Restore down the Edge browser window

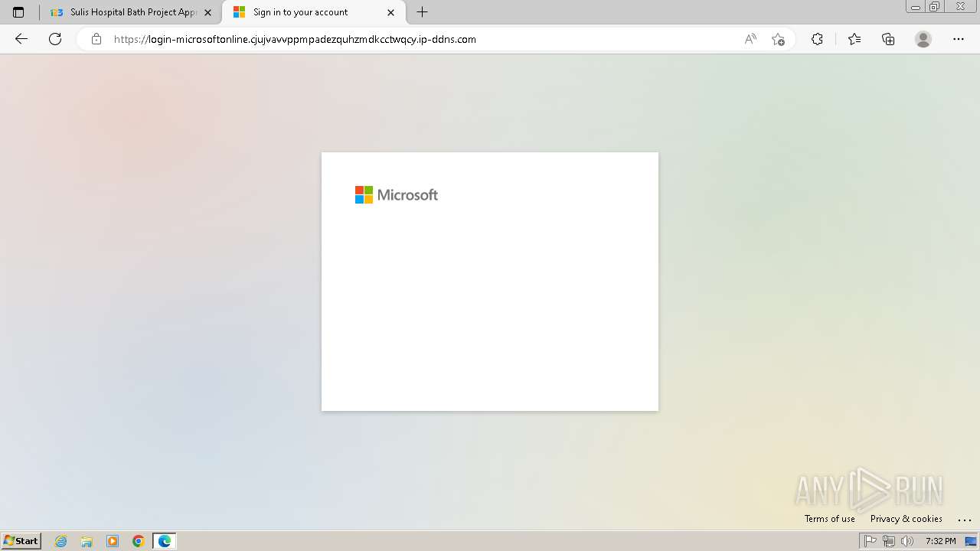935,7
